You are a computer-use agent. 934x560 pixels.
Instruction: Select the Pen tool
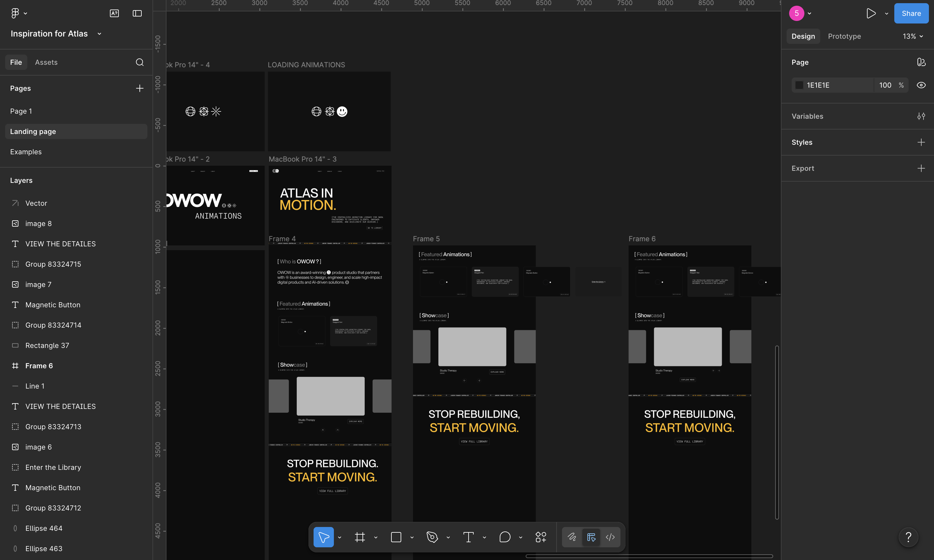[x=432, y=537]
